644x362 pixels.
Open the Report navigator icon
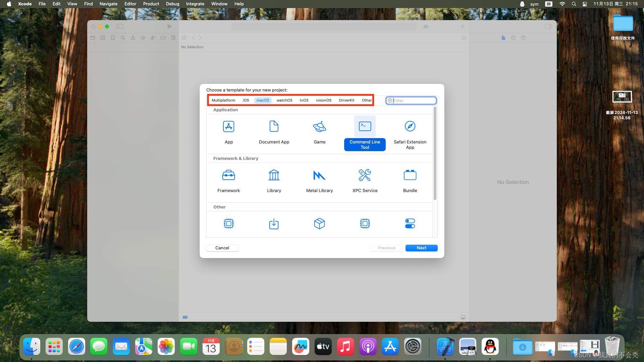coord(173,38)
